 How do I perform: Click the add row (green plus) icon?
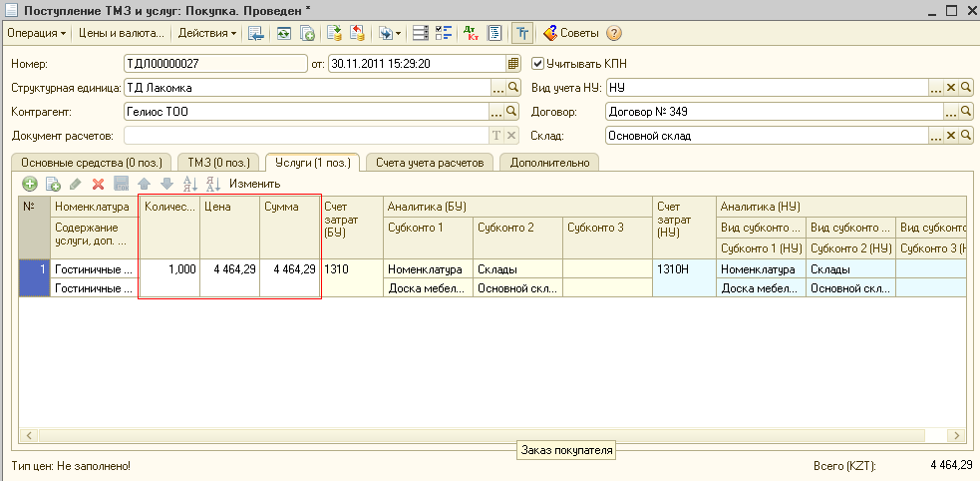[x=30, y=184]
